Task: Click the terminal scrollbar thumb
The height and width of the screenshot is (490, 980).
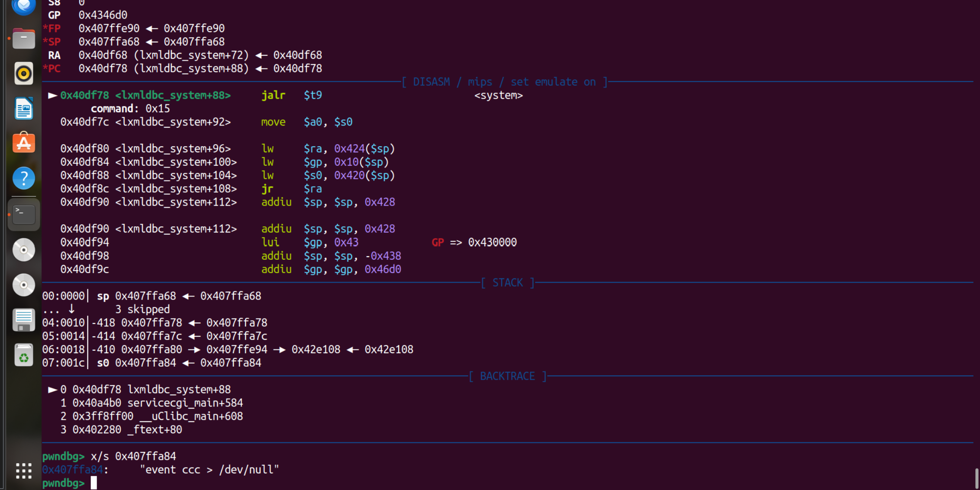Action: tap(977, 478)
